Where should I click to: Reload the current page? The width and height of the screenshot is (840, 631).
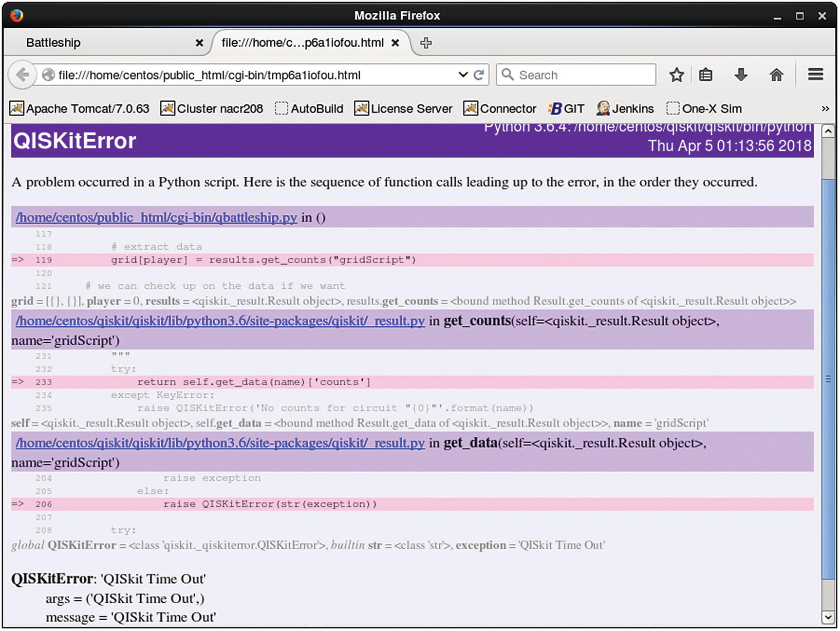(x=479, y=75)
